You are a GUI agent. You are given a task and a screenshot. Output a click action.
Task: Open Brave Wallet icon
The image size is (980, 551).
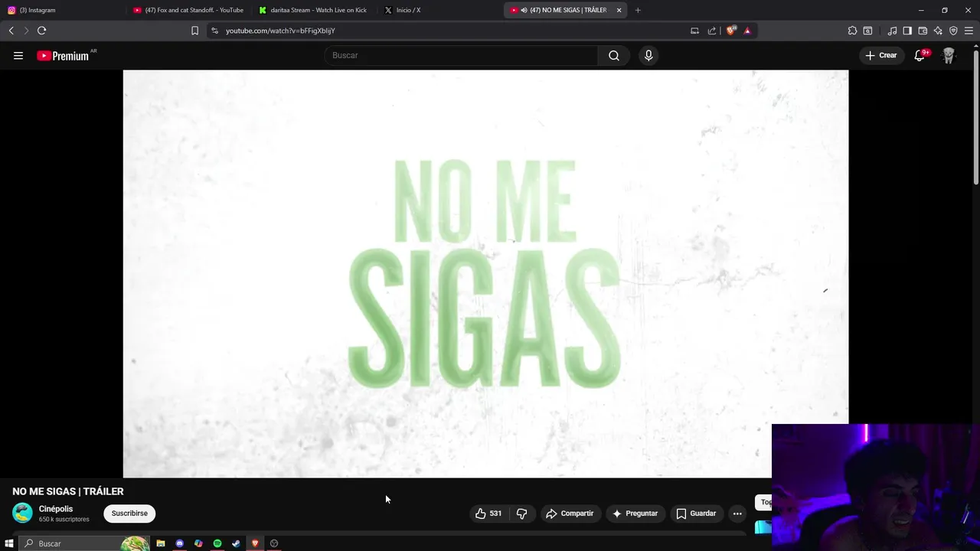click(x=923, y=31)
